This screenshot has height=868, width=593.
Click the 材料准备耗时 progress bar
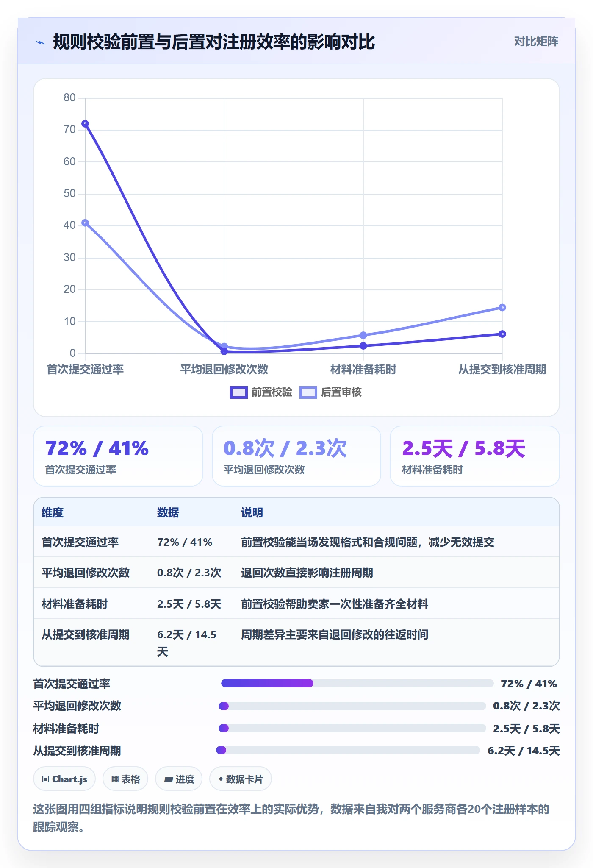(x=352, y=728)
